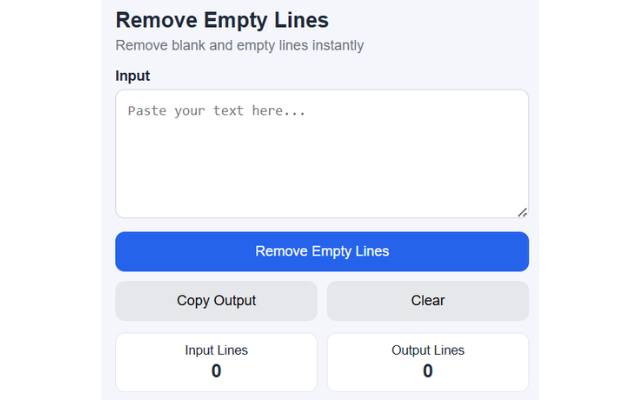Screen dimensions: 640x400
Task: Click the 'Output Lines' label text
Action: pos(428,350)
